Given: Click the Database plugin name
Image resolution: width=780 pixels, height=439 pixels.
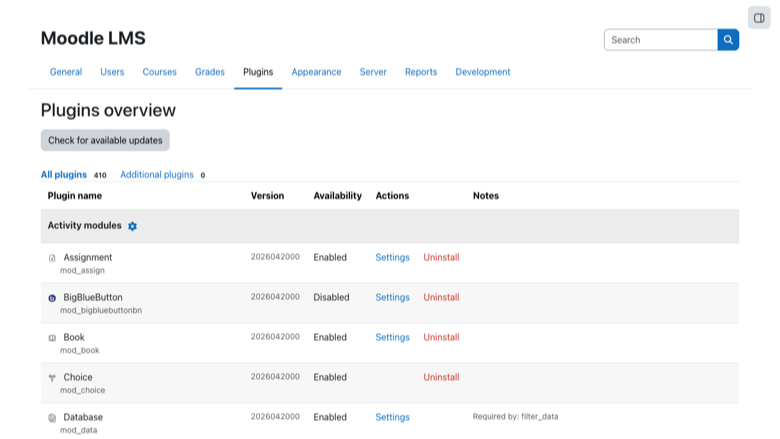Looking at the screenshot, I should tap(83, 417).
